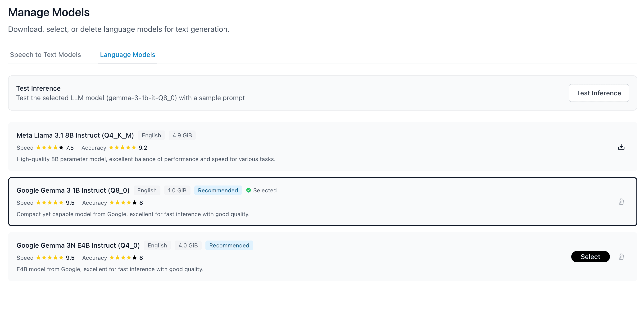Delete the Gemma 3N E4B model
Image resolution: width=644 pixels, height=334 pixels.
(x=621, y=257)
